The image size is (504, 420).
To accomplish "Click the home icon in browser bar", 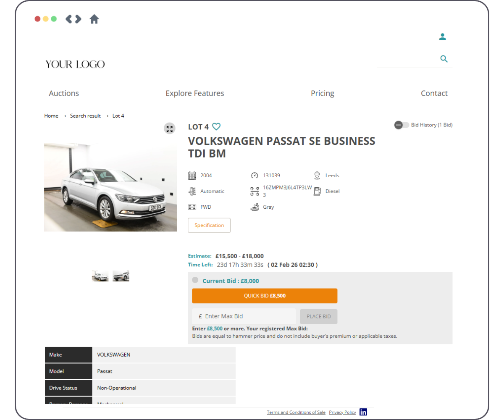I will (x=94, y=19).
